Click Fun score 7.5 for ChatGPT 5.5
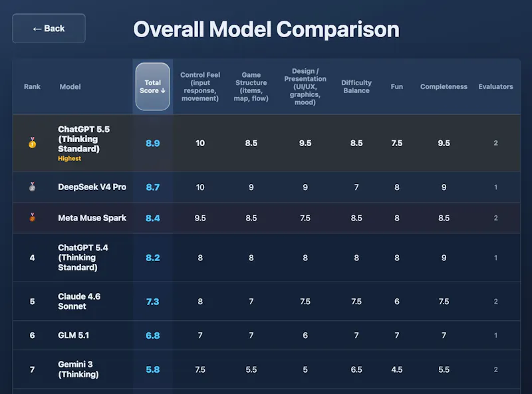The height and width of the screenshot is (394, 532). [396, 143]
